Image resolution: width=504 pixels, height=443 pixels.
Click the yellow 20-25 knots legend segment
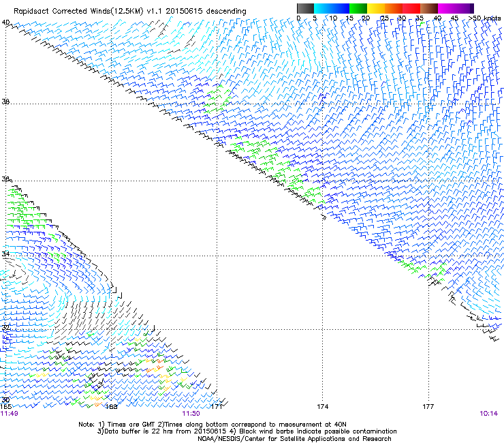pos(376,8)
